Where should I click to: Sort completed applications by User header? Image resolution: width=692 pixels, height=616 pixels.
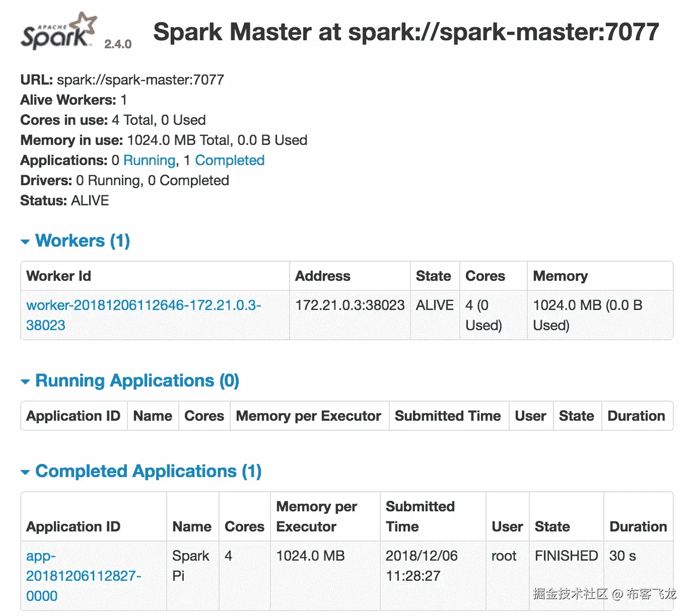[507, 526]
